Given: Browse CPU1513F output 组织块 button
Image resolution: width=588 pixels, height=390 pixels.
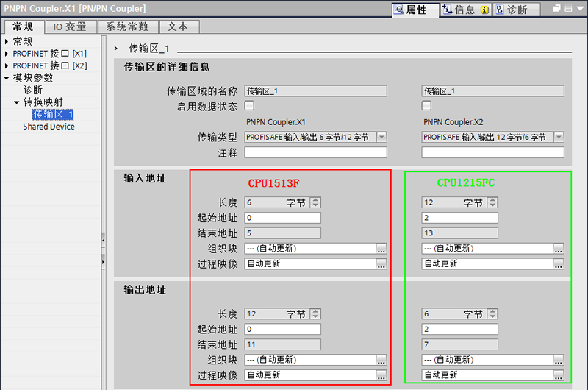Looking at the screenshot, I should (381, 360).
